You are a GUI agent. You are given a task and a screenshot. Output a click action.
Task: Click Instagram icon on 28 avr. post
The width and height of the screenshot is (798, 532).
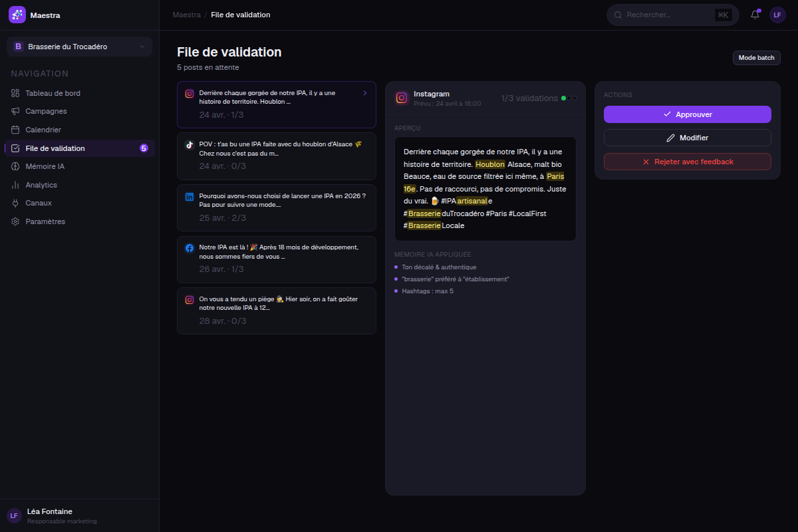190,300
